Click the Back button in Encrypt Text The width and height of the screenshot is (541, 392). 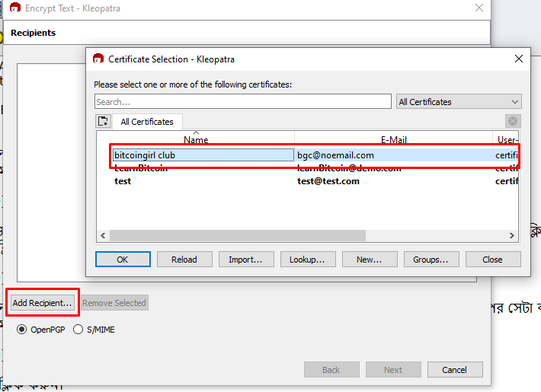[x=331, y=370]
